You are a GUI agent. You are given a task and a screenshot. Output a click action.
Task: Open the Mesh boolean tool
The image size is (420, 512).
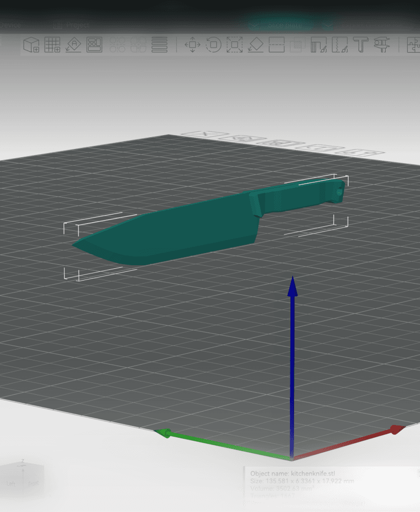(298, 45)
